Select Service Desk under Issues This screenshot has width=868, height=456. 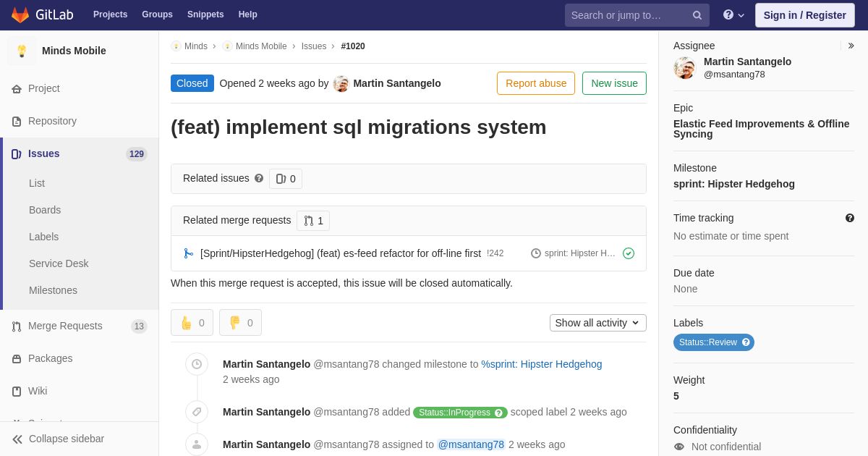pos(59,263)
